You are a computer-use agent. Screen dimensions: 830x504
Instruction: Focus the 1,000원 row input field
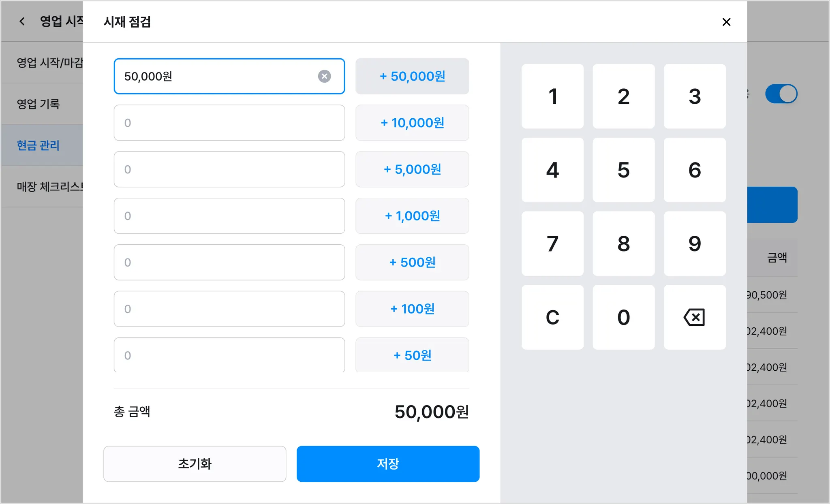(x=229, y=216)
